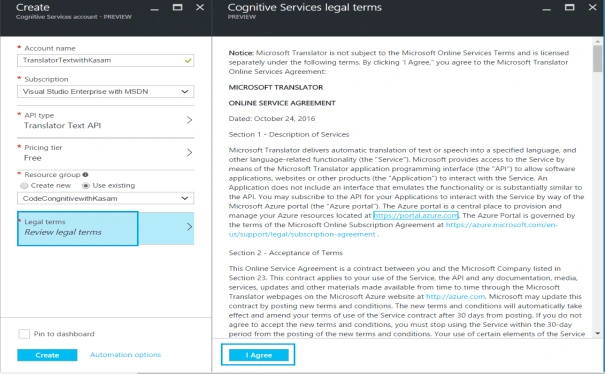Check the Pin to dashboard checkbox
Image resolution: width=605 pixels, height=374 pixels.
point(24,334)
